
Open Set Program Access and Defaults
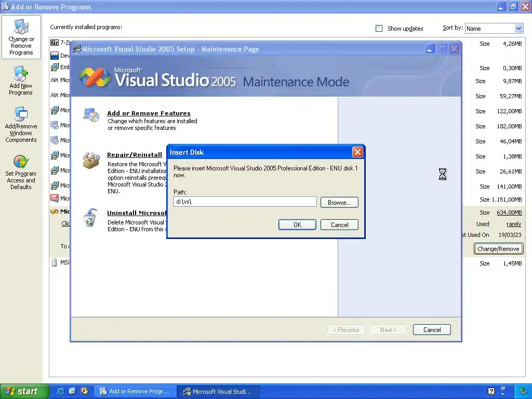point(21,172)
